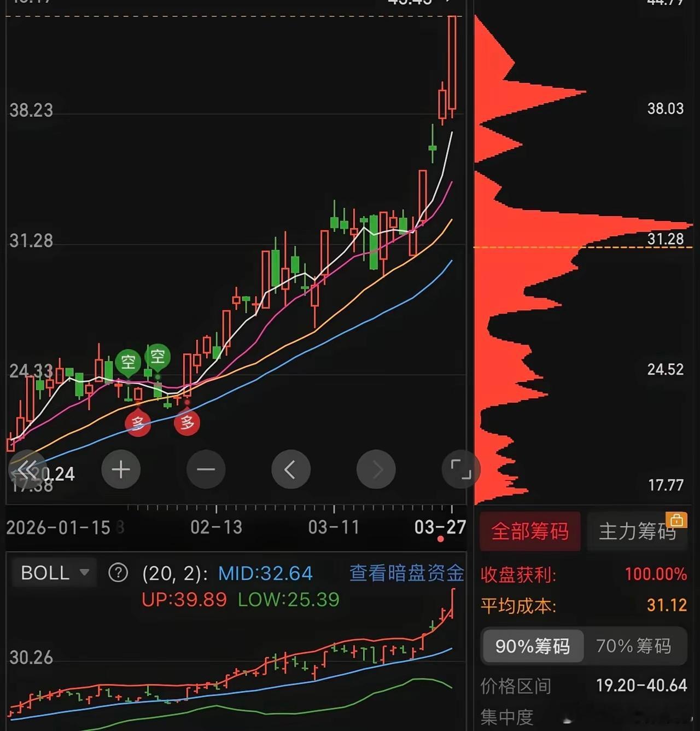Tap the red dot under 03-27
Screen dimensions: 700x731
[x=441, y=539]
